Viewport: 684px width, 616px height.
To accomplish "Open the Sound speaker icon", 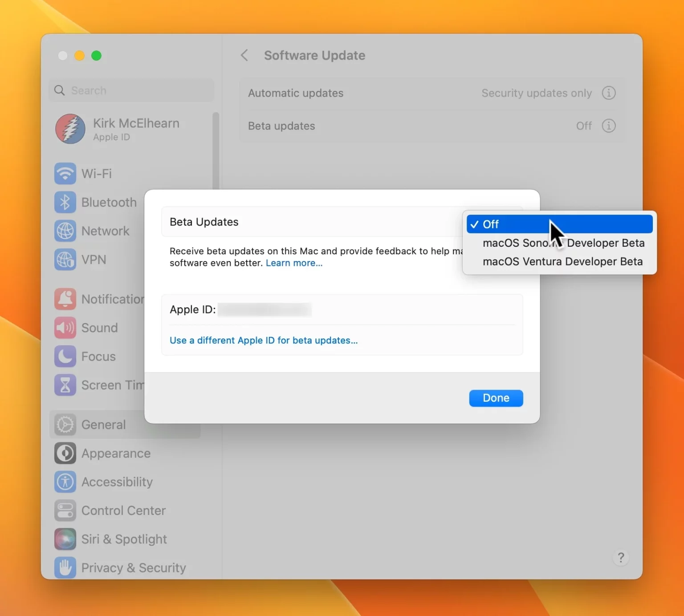I will click(x=65, y=328).
